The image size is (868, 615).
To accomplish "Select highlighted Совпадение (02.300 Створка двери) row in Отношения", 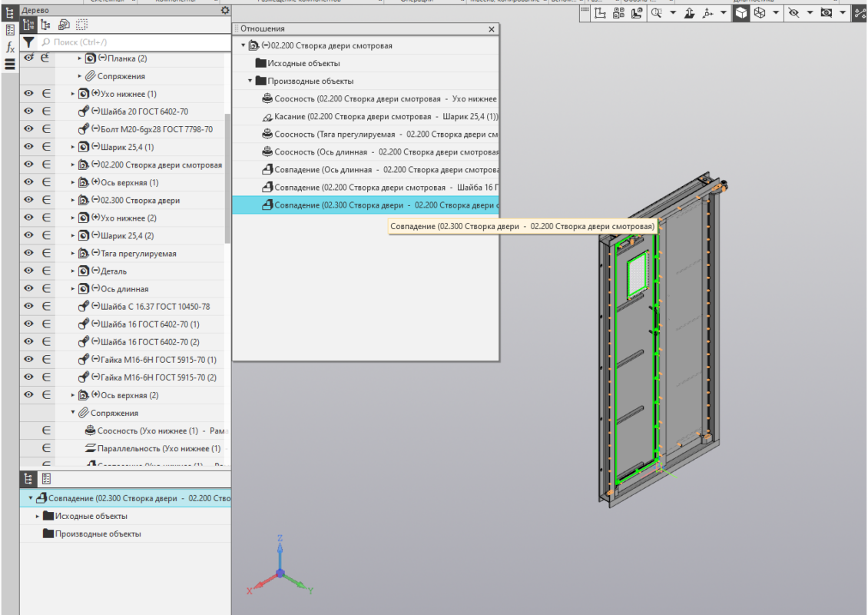I will [x=366, y=205].
